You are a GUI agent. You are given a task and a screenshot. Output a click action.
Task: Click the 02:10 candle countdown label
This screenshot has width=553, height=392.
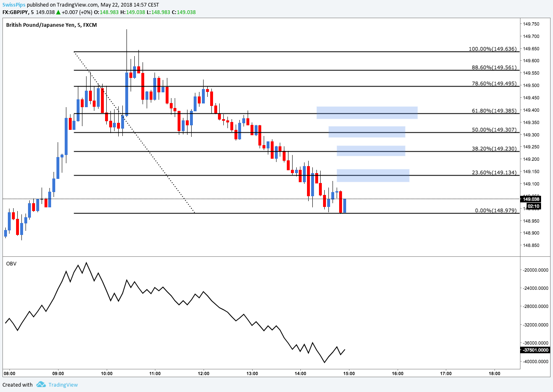[x=534, y=206]
